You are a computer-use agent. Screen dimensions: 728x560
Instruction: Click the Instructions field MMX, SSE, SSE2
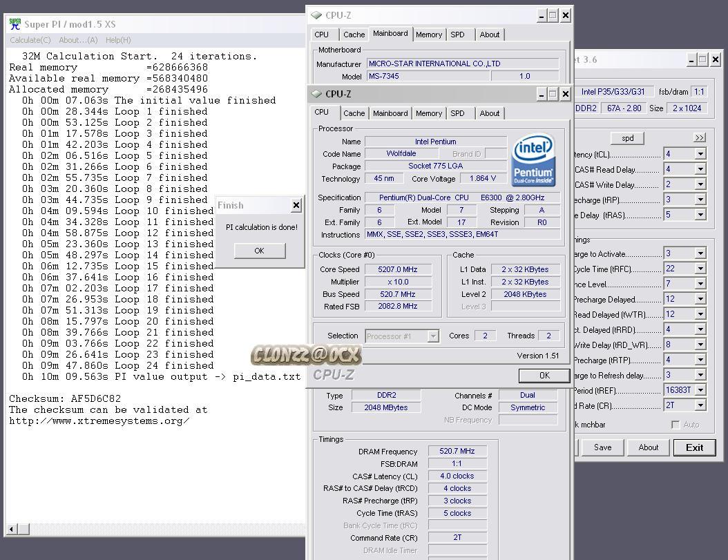(462, 234)
